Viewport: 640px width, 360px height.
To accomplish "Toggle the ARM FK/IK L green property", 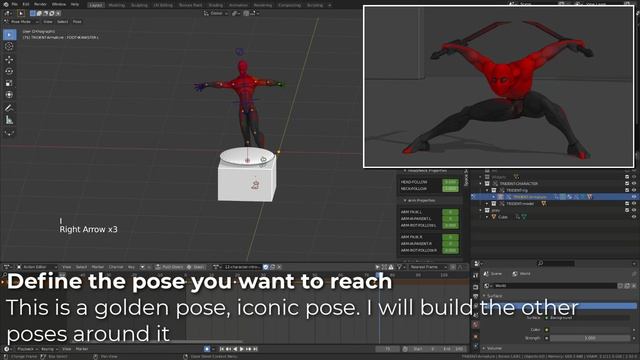I will 450,212.
